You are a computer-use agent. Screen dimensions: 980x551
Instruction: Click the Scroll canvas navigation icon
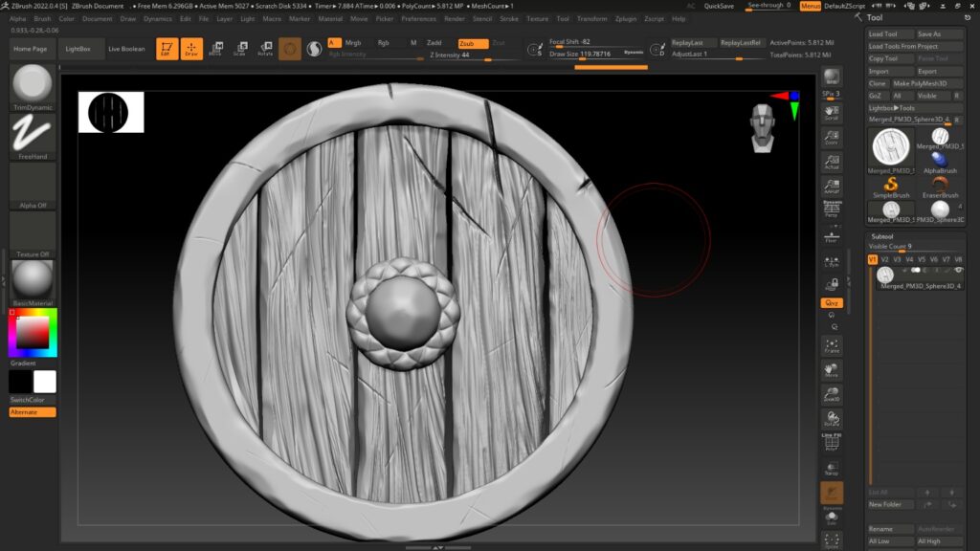[832, 113]
